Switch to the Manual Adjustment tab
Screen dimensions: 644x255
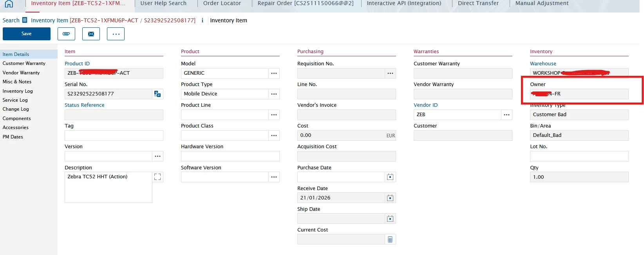[542, 4]
